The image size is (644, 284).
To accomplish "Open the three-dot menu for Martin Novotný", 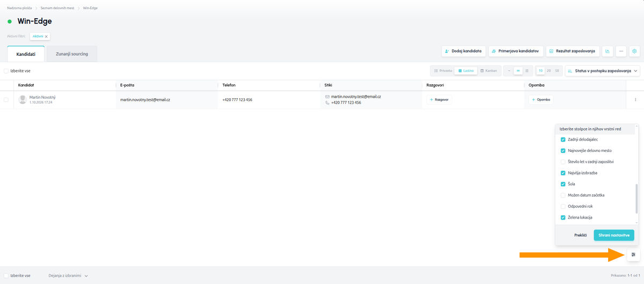I will point(635,99).
